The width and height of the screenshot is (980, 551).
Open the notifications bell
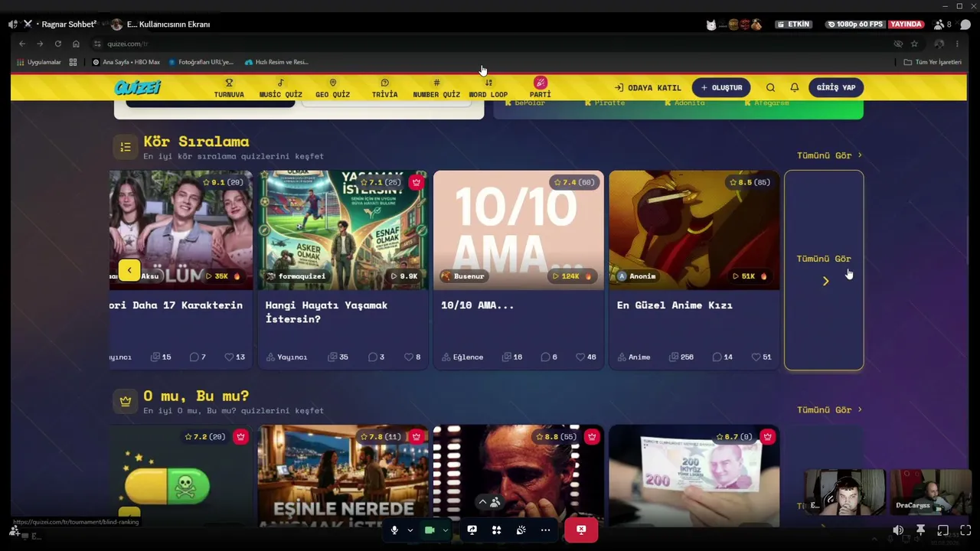[x=795, y=87]
